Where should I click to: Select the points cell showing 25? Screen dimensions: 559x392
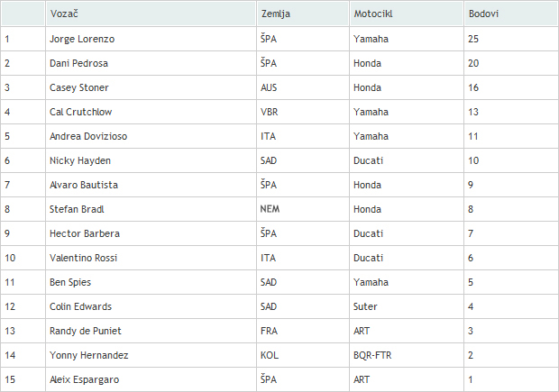pyautogui.click(x=511, y=39)
